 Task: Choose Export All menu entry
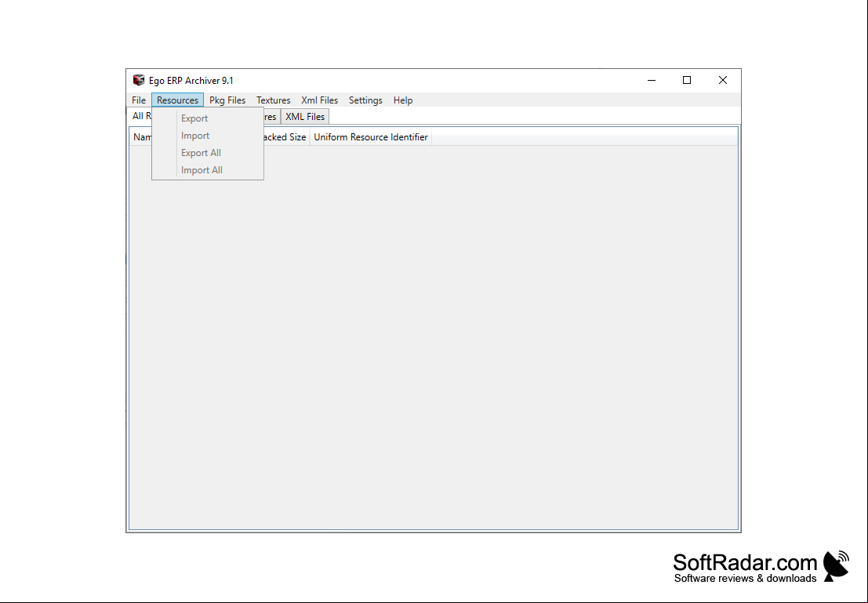(x=208, y=153)
